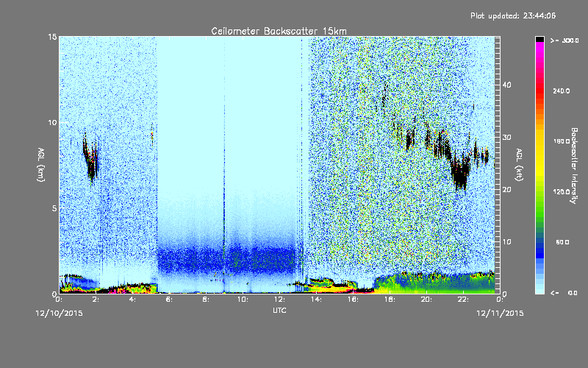The height and width of the screenshot is (368, 588).
Task: Click the '6:' hour tick on time axis
Action: click(170, 300)
